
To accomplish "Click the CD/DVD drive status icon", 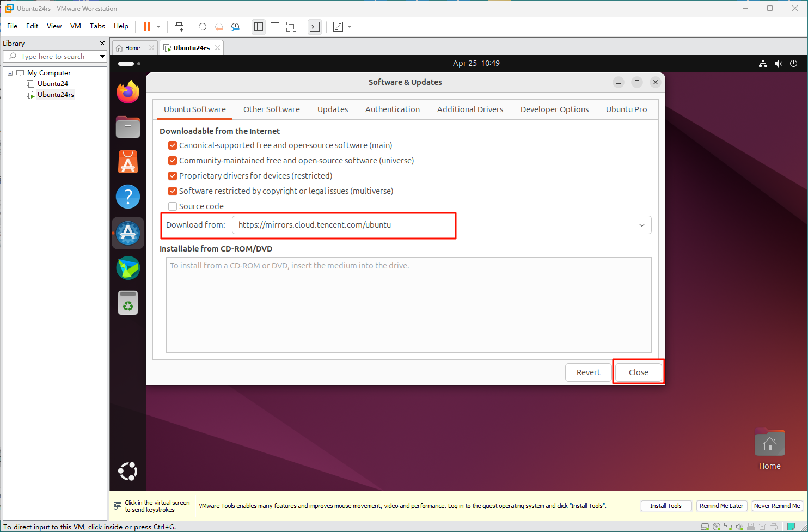I will (x=717, y=527).
